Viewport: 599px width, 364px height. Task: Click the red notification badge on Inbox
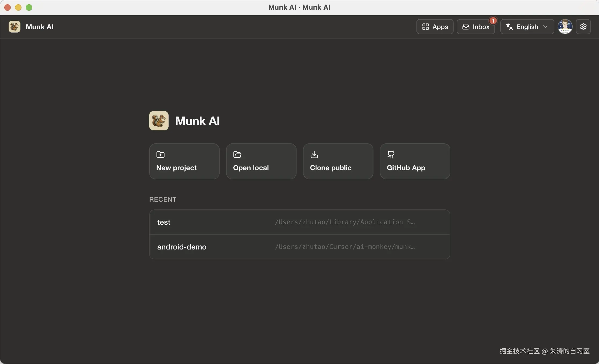point(493,21)
